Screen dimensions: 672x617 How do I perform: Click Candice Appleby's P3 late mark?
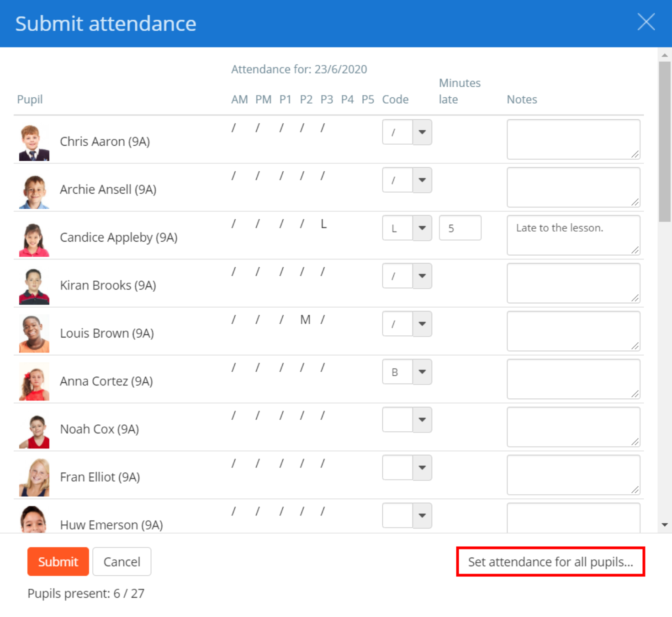pos(323,224)
